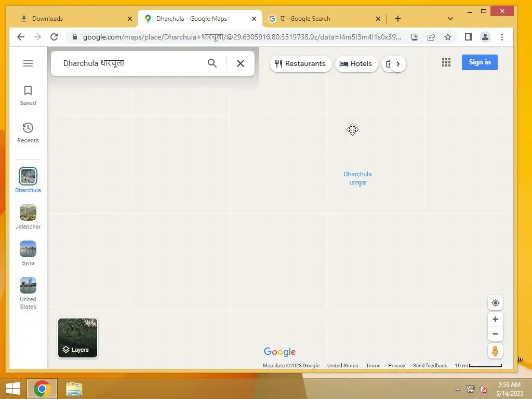The height and width of the screenshot is (399, 532).
Task: Click the Street View pegman icon
Action: click(x=495, y=351)
